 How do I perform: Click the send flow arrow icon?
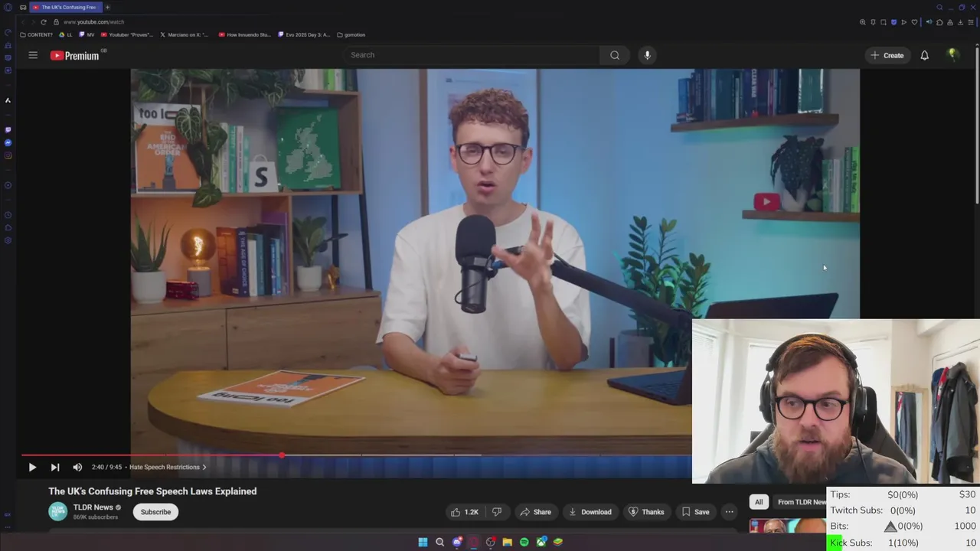tap(903, 22)
